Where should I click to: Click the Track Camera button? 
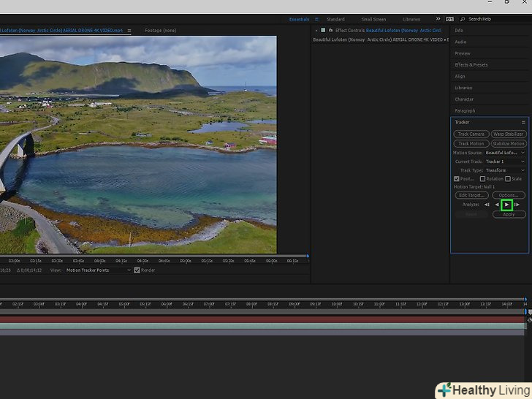coord(471,134)
